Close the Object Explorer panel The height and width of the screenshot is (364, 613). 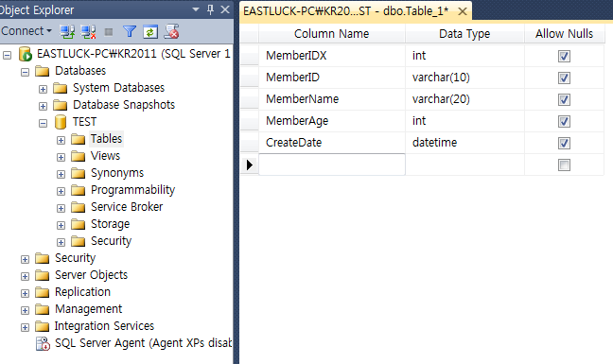(x=225, y=9)
